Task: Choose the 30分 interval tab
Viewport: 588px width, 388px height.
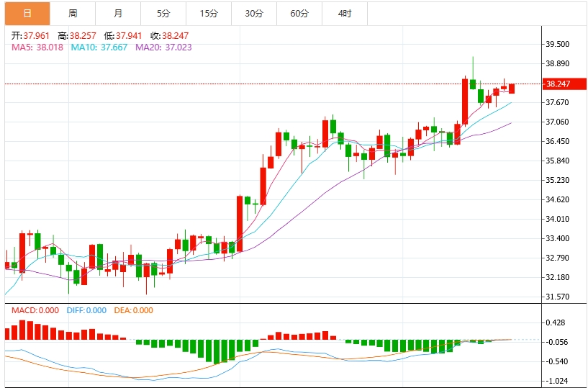Action: [254, 14]
